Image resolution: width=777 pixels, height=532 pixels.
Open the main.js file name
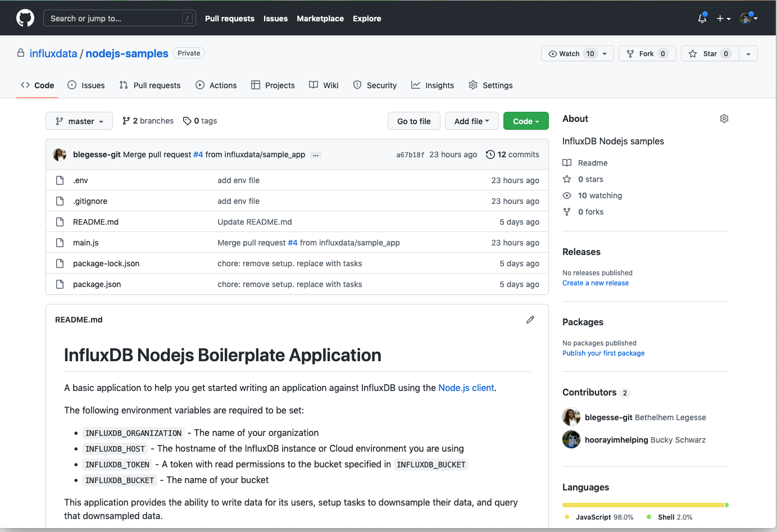tap(86, 243)
